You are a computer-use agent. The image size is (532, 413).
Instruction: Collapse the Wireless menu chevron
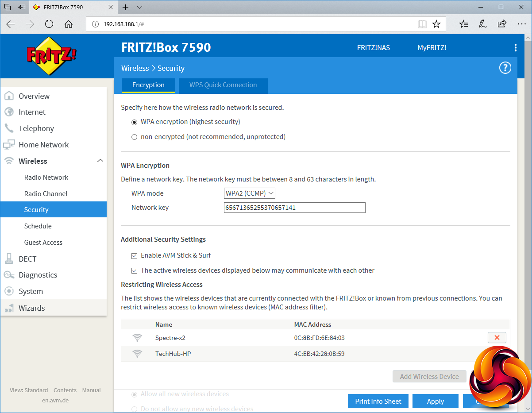tap(100, 161)
